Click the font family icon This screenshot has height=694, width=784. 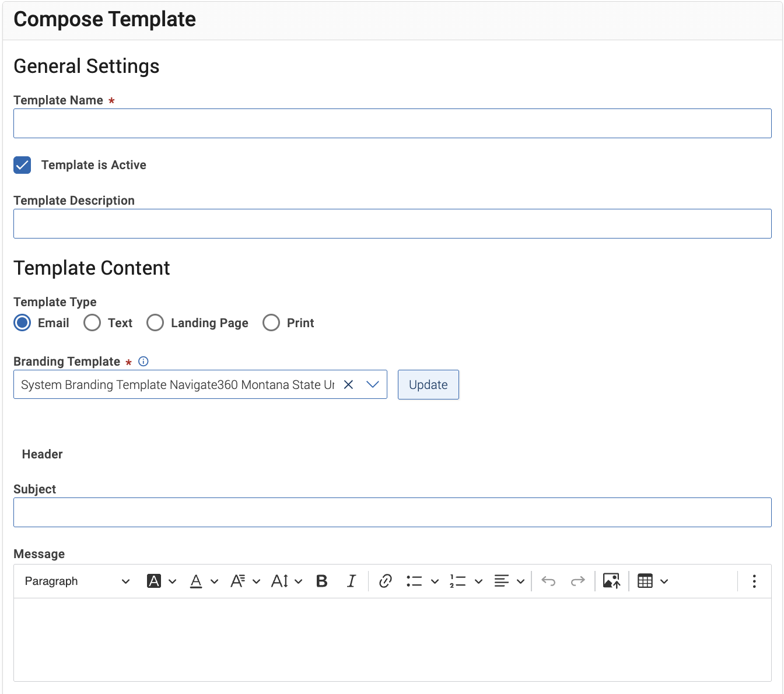237,581
